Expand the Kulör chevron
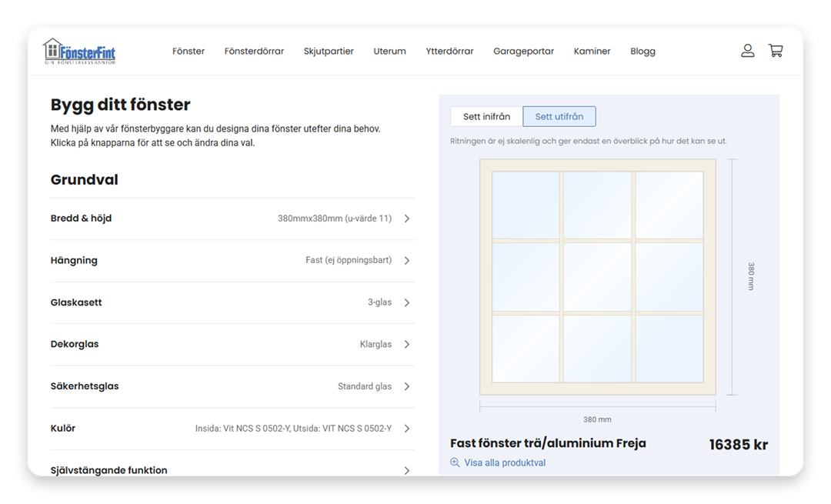 coord(406,429)
